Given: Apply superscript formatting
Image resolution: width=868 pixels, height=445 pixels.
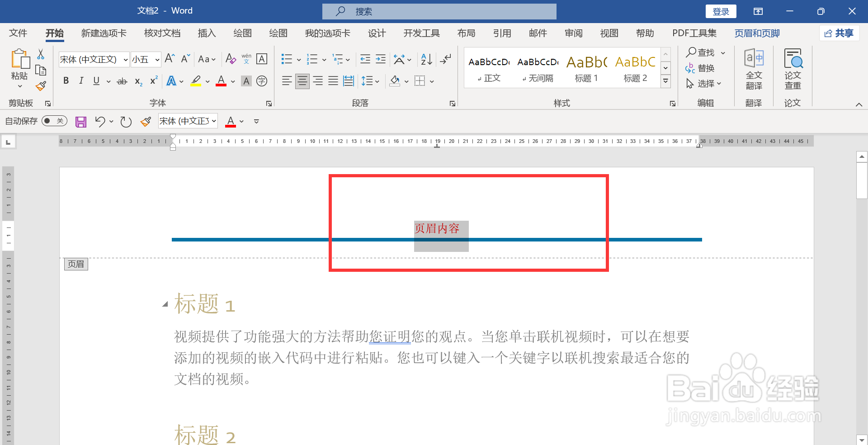Looking at the screenshot, I should pyautogui.click(x=154, y=80).
